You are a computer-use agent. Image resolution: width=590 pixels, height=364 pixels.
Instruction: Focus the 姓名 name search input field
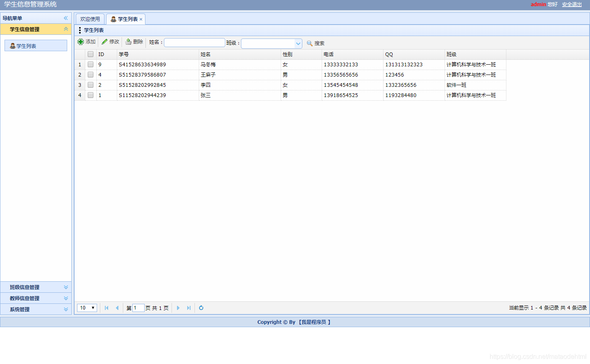[x=195, y=43]
